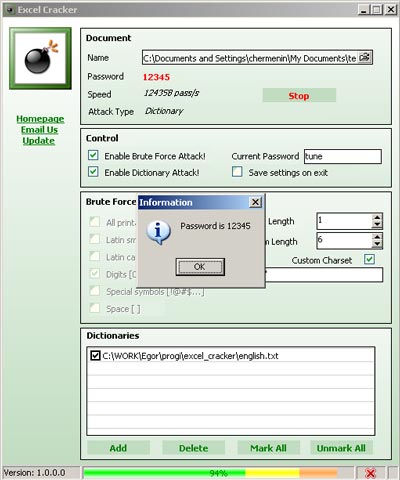
Task: Decrease the minimum length value
Action: tap(377, 225)
